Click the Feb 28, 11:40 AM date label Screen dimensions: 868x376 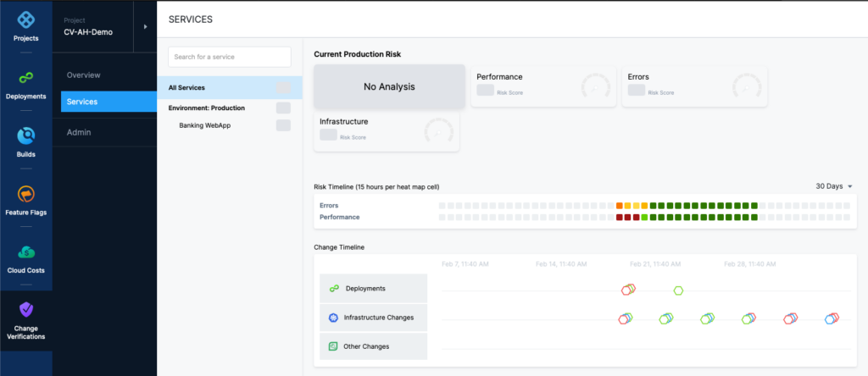point(749,264)
